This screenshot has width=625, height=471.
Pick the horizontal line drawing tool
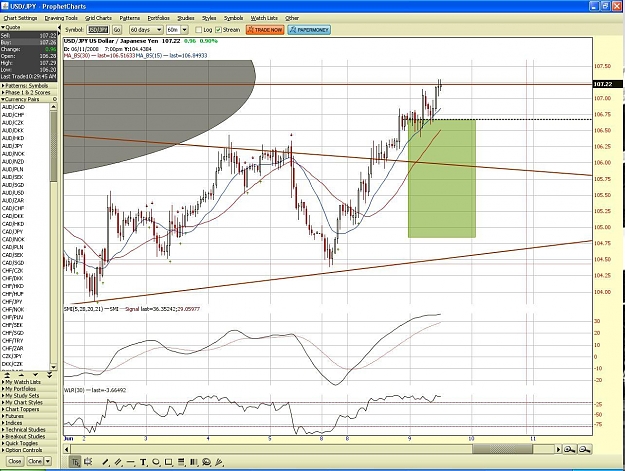click(x=130, y=462)
